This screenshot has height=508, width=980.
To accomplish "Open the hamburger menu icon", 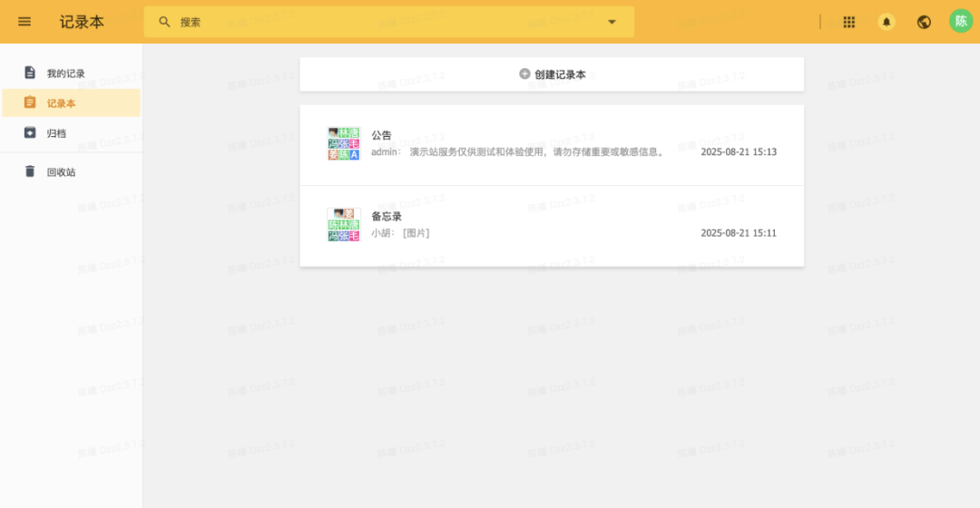I will pyautogui.click(x=24, y=22).
